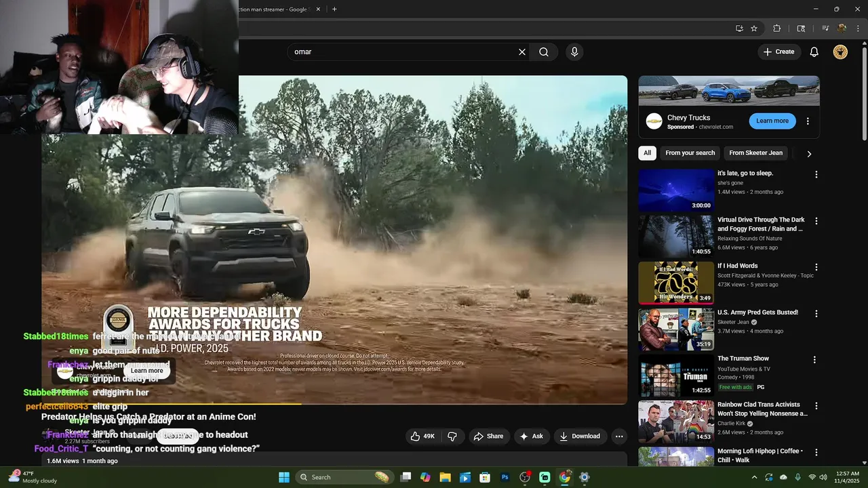This screenshot has width=868, height=488.
Task: Click the video 'Free with ads' badge
Action: click(735, 387)
